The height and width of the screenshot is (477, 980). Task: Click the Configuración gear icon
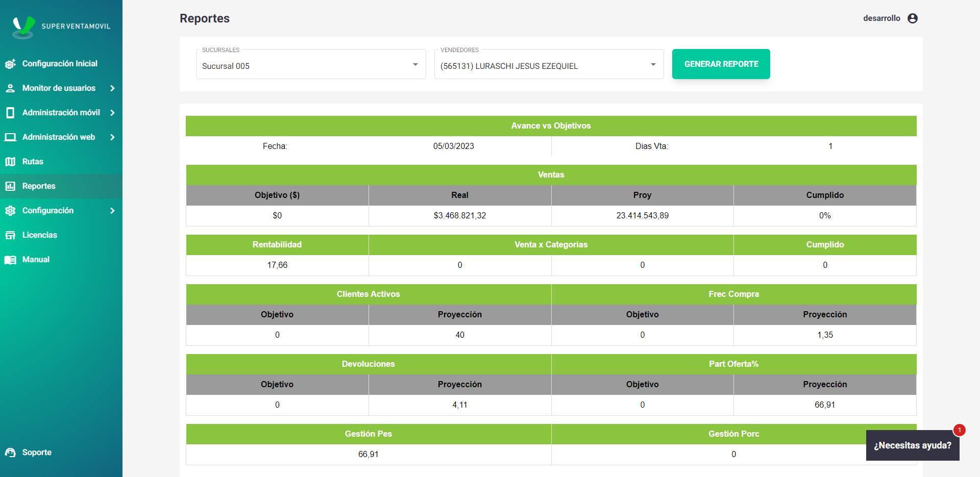point(10,211)
